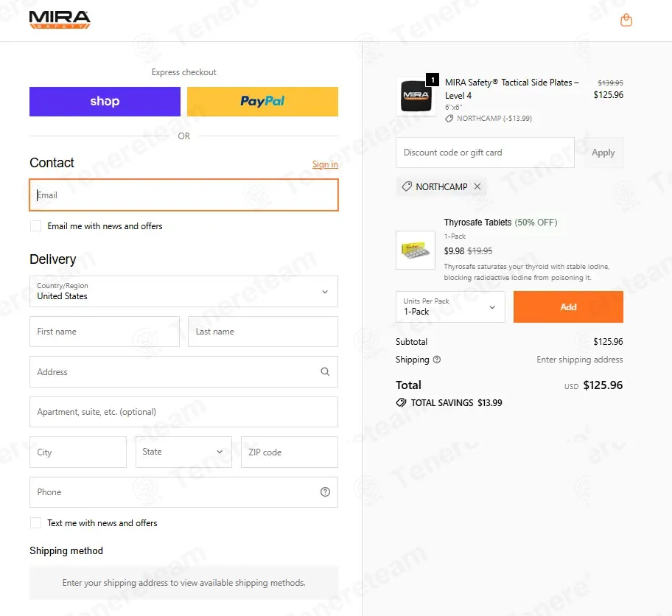The image size is (672, 616).
Task: Click the ZIP code field
Action: (x=290, y=452)
